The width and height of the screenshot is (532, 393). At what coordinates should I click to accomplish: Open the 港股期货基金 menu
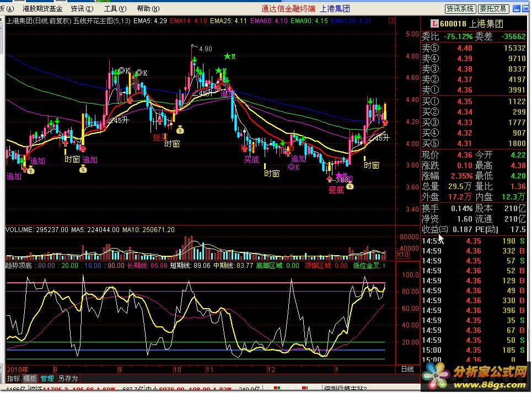[42, 9]
